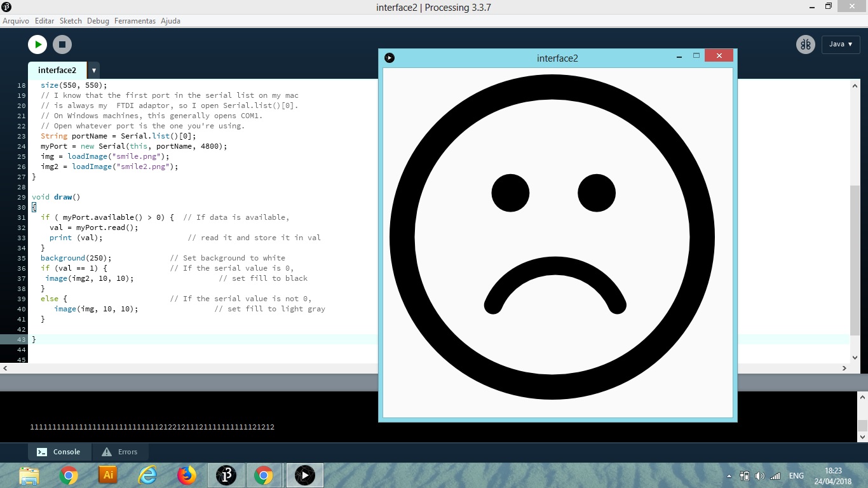Switch to running sketch taskbar icon
This screenshot has width=868, height=488.
(305, 475)
